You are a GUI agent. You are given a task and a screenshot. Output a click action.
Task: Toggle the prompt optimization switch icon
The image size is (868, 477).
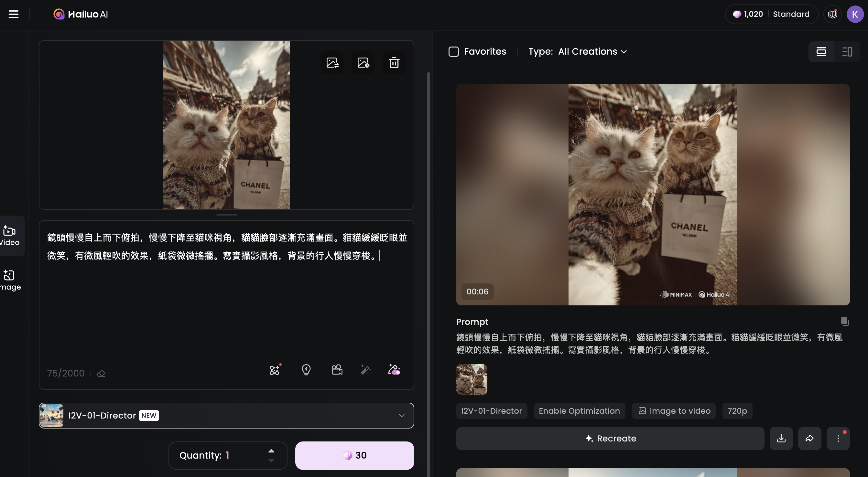pos(394,370)
